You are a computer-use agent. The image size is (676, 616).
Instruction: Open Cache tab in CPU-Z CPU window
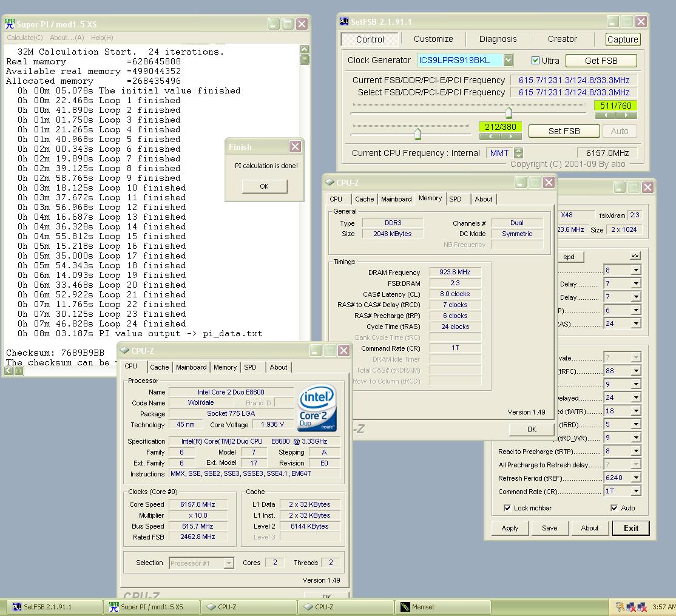tap(160, 367)
